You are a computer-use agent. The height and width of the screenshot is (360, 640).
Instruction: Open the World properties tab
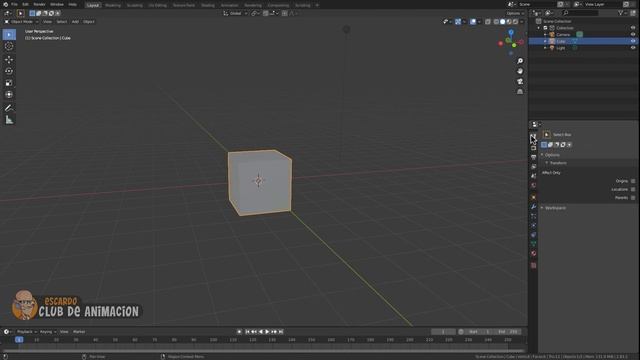click(533, 185)
